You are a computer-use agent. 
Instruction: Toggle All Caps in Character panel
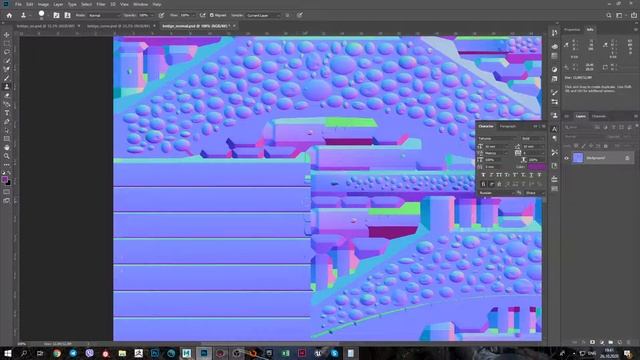[x=499, y=175]
